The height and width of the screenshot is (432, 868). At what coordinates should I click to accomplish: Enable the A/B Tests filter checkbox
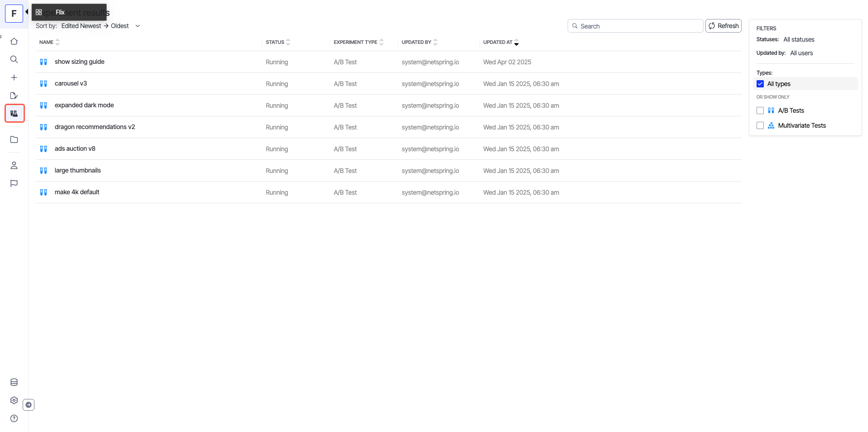click(x=760, y=110)
